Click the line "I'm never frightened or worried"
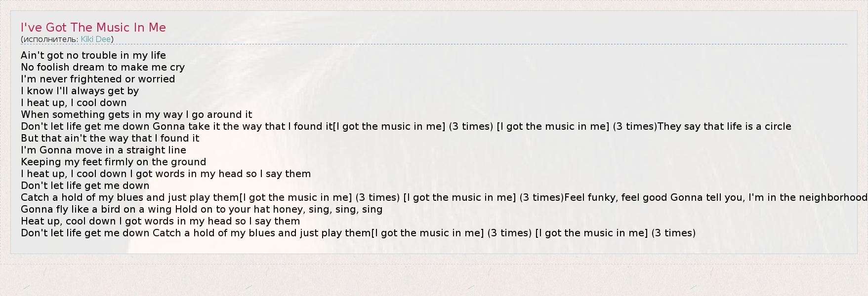Image resolution: width=868 pixels, height=296 pixels. (98, 79)
